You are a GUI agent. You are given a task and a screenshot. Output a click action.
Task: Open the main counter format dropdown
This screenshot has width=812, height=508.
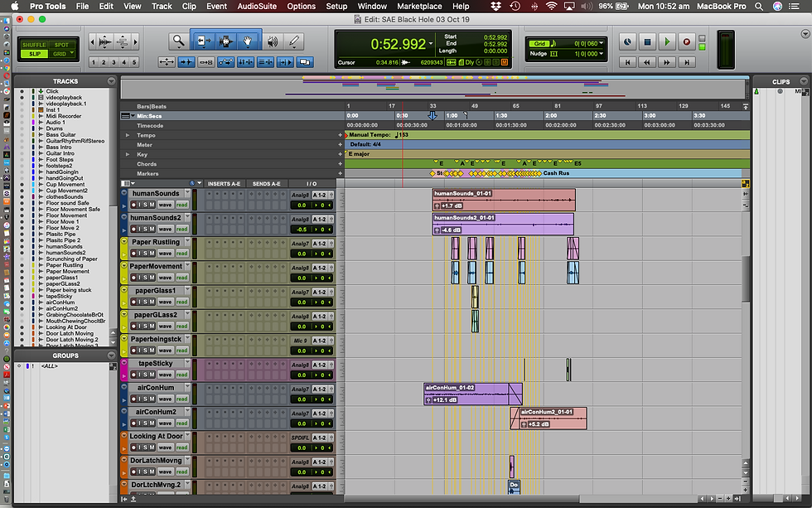(x=430, y=43)
